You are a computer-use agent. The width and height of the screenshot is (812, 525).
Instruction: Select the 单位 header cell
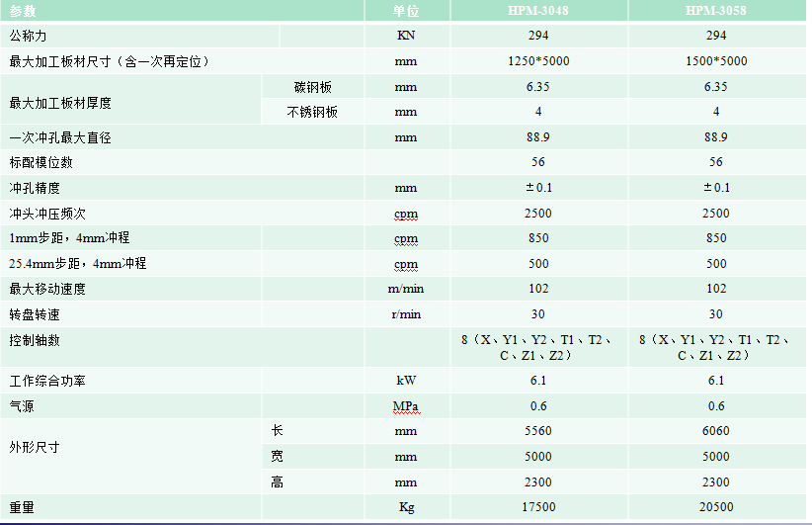[405, 11]
